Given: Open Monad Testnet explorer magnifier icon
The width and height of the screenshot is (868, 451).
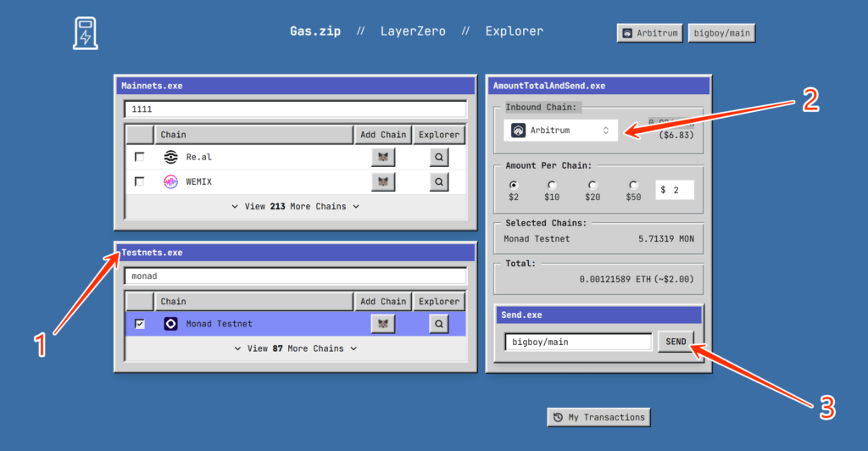Looking at the screenshot, I should 439,324.
